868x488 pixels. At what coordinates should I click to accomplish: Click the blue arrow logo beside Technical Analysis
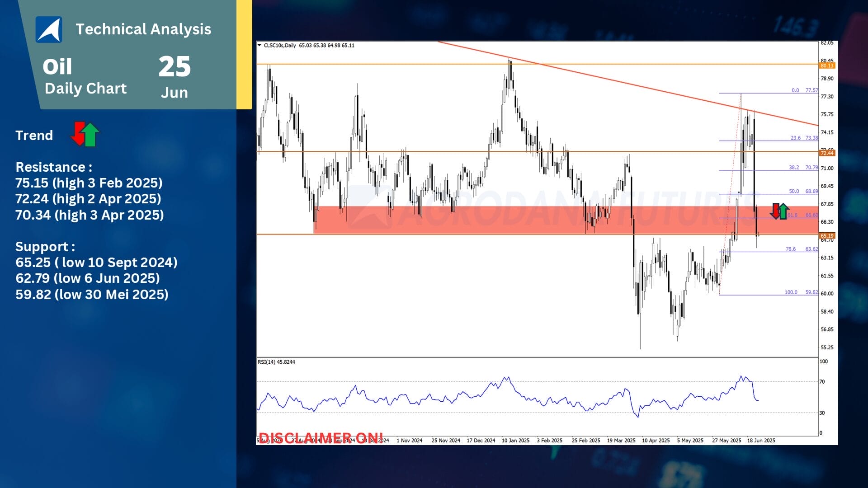click(x=49, y=29)
